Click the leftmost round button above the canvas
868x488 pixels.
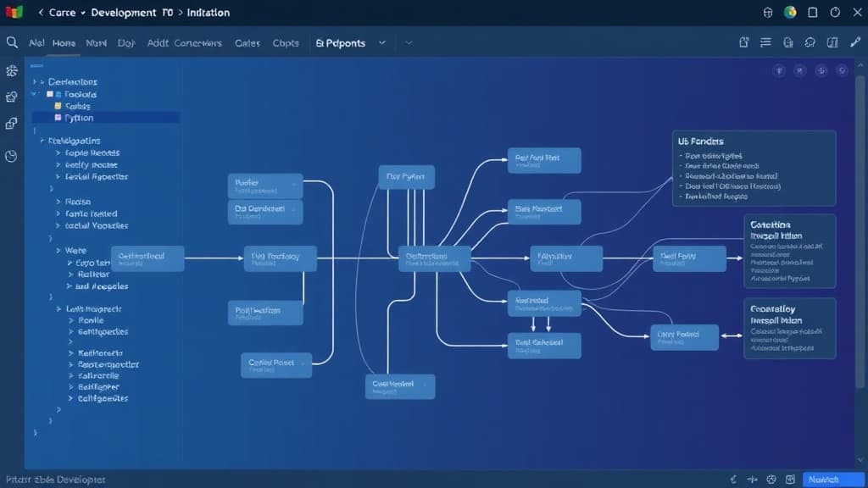pyautogui.click(x=780, y=72)
